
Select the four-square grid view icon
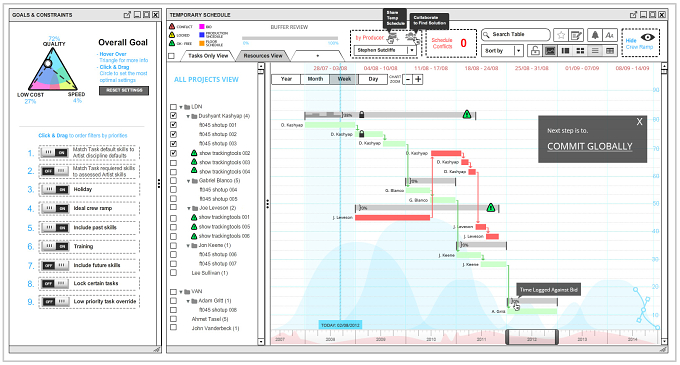point(580,51)
